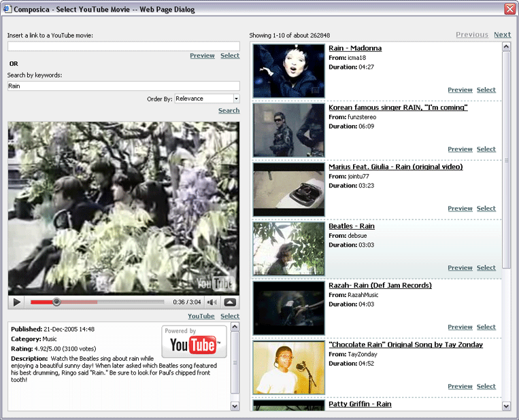The image size is (519, 420).
Task: Go to the Next results page
Action: click(x=502, y=35)
